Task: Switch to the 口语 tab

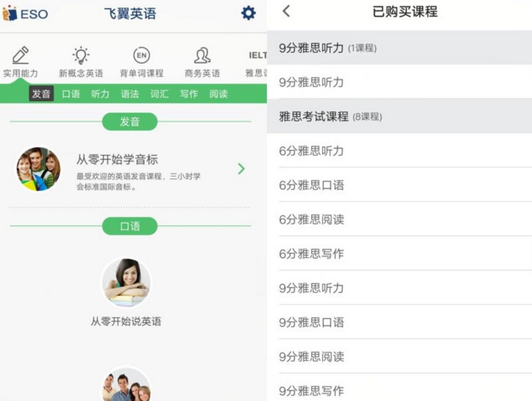Action: click(x=71, y=94)
